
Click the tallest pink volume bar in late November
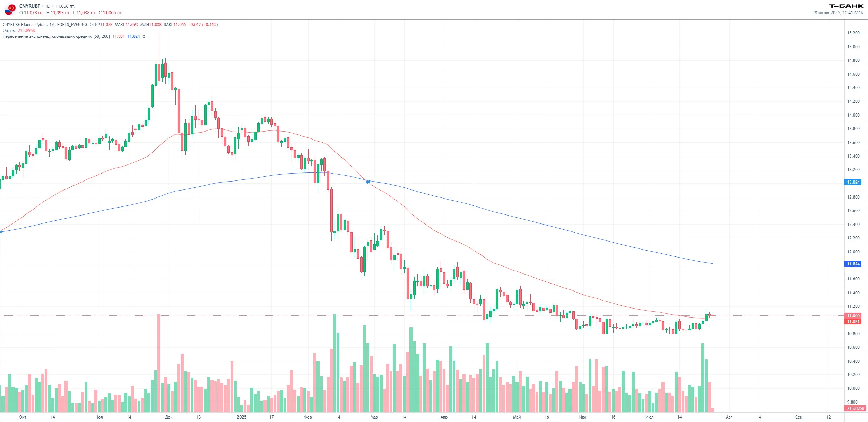click(x=159, y=363)
